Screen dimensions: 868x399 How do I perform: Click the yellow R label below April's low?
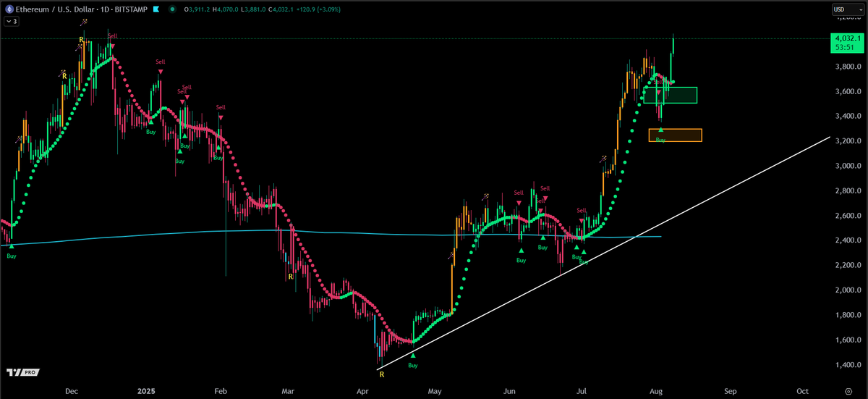tap(381, 374)
